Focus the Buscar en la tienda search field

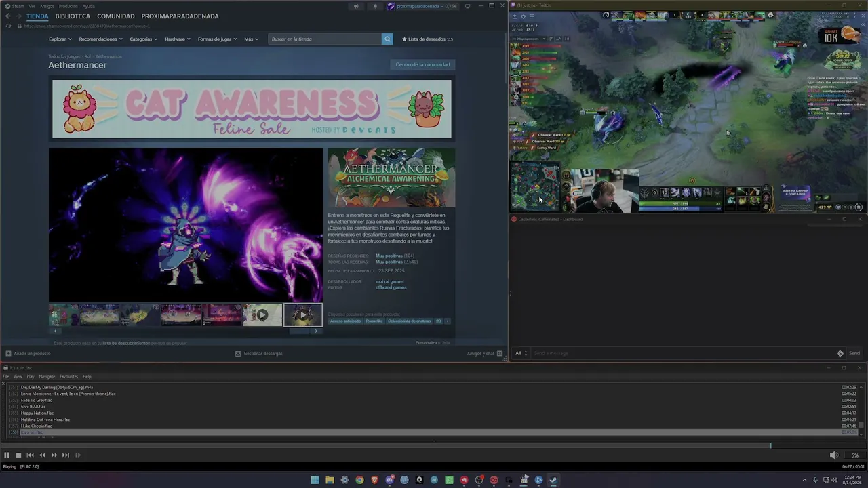[x=325, y=39]
